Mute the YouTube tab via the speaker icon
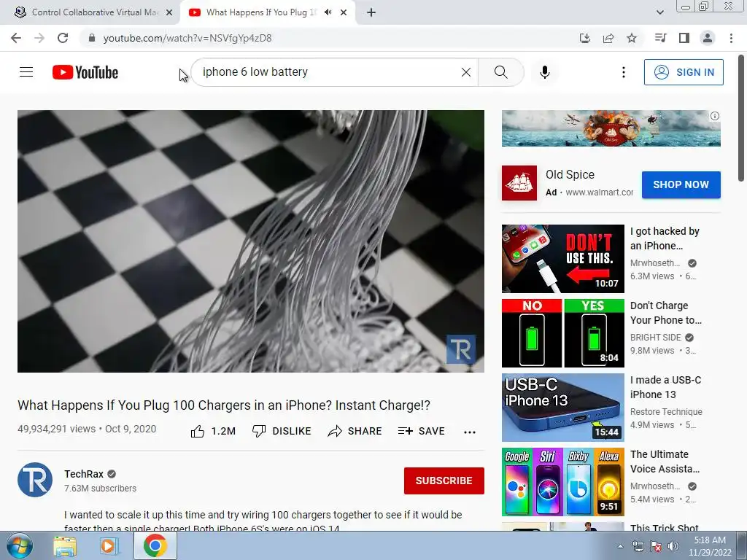The height and width of the screenshot is (560, 747). tap(328, 12)
